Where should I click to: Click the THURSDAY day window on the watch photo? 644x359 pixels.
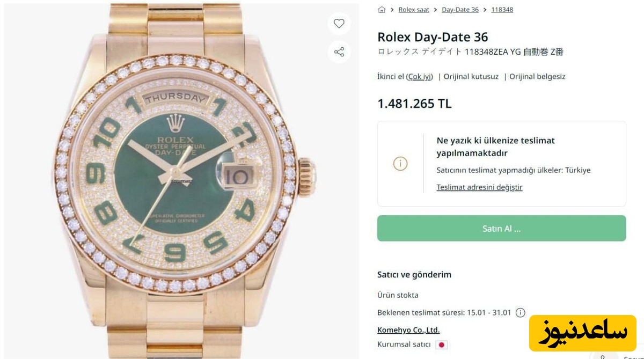pyautogui.click(x=174, y=98)
